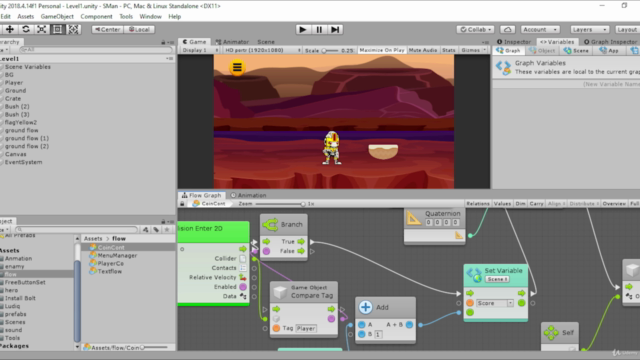Toggle Dim in Flow Graph toolbar

[520, 203]
